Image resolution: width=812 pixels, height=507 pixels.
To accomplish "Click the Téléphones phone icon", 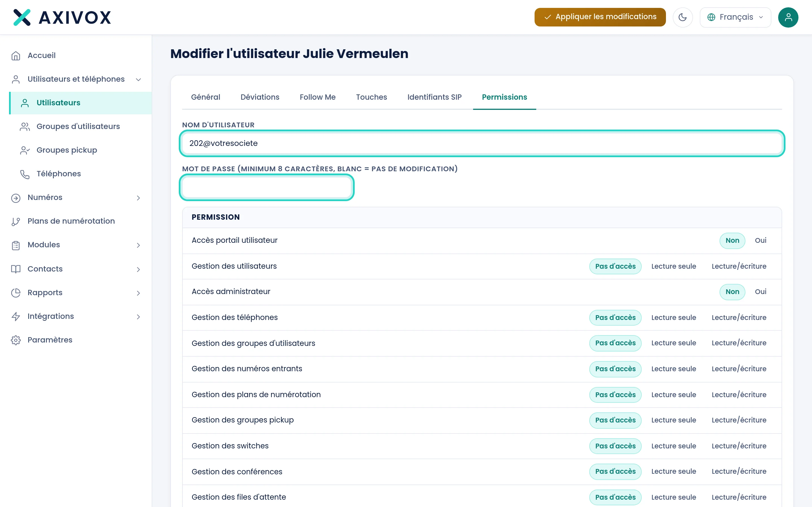I will (25, 174).
